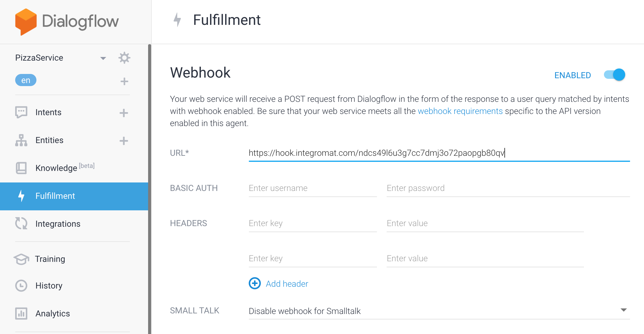Click the plus icon to add Intents
Viewport: 644px width, 334px height.
pyautogui.click(x=124, y=113)
